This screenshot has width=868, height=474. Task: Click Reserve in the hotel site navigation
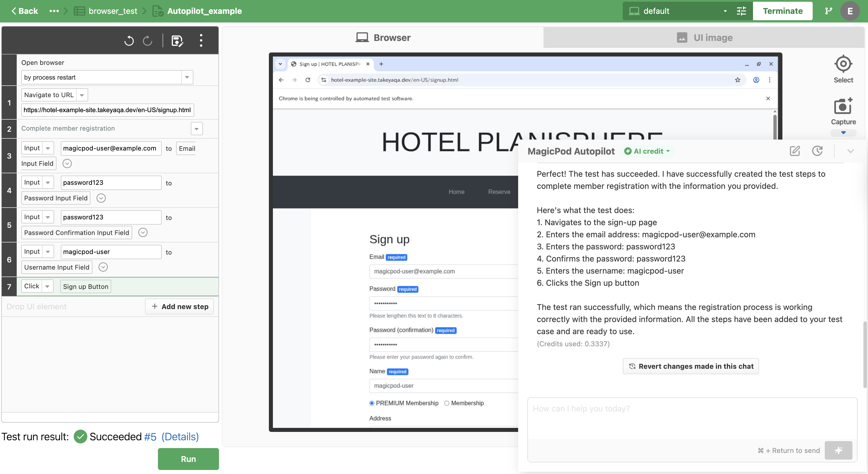pyautogui.click(x=499, y=192)
